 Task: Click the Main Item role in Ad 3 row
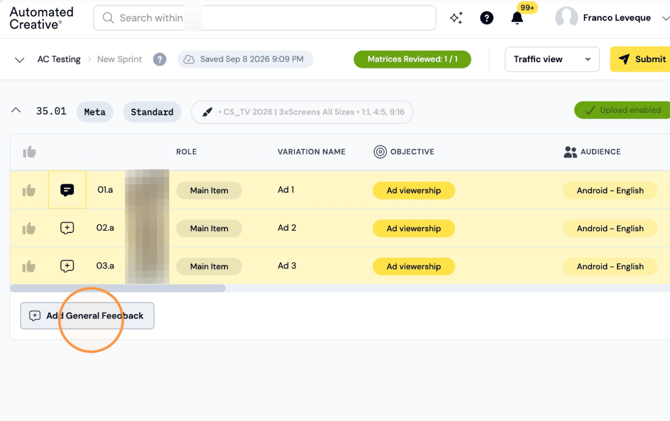pos(209,266)
